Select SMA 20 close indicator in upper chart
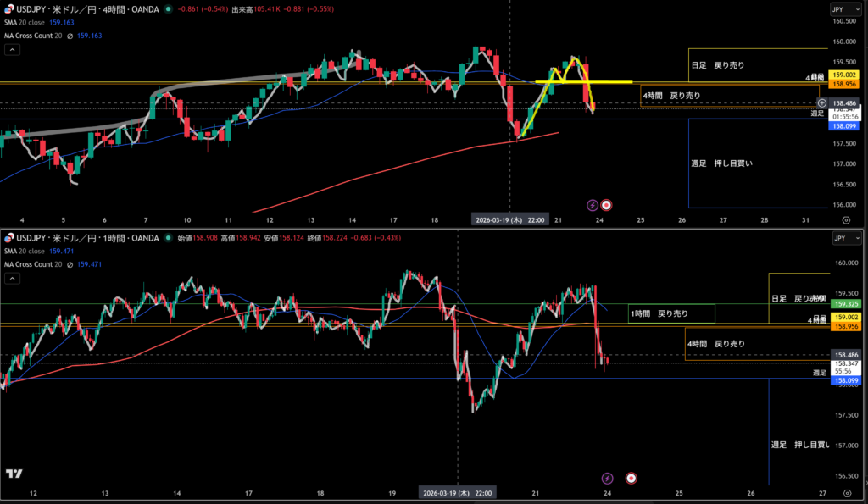This screenshot has height=504, width=868. [29, 23]
